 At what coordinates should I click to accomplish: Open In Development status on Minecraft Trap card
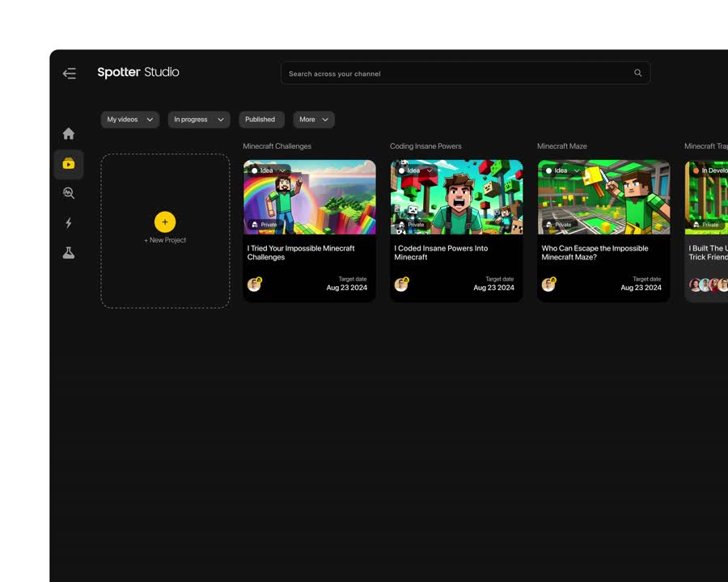click(709, 171)
